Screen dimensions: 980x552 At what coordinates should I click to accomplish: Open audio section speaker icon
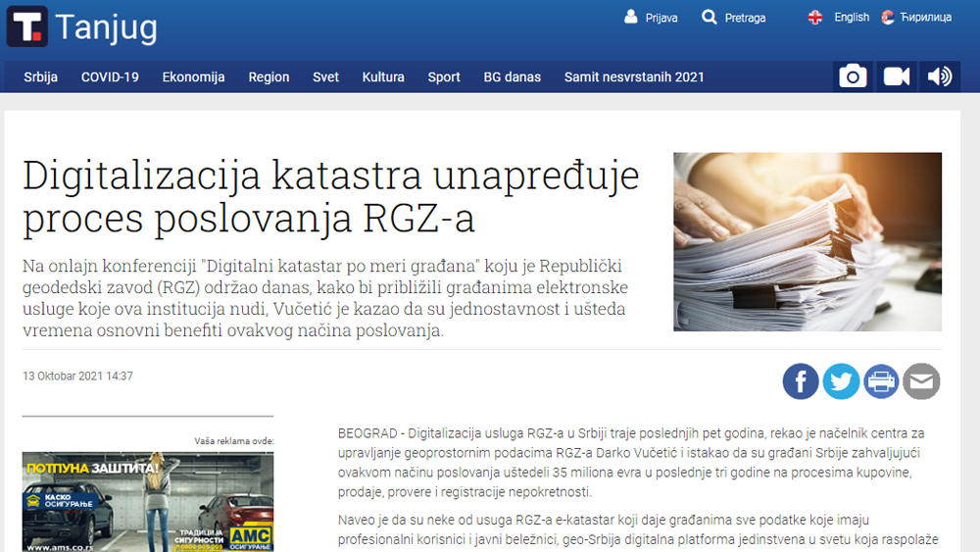coord(940,76)
